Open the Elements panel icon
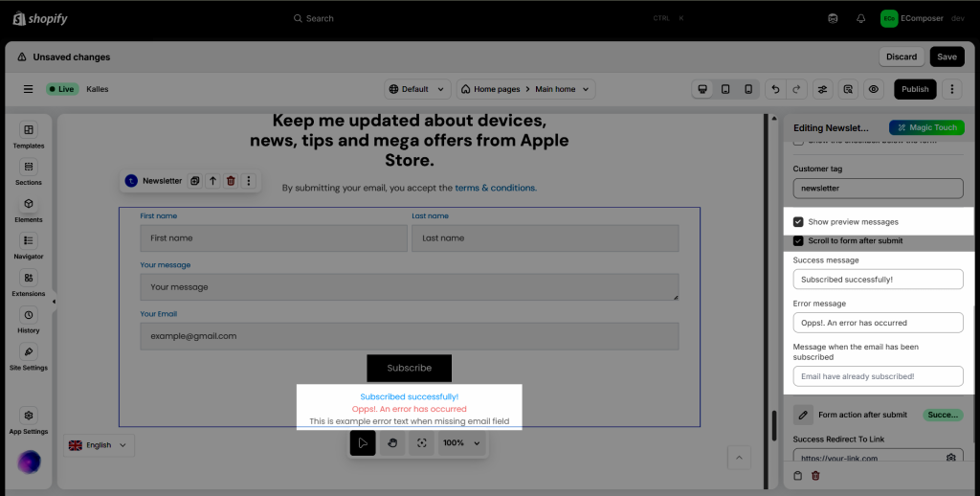The height and width of the screenshot is (496, 980). pyautogui.click(x=29, y=208)
